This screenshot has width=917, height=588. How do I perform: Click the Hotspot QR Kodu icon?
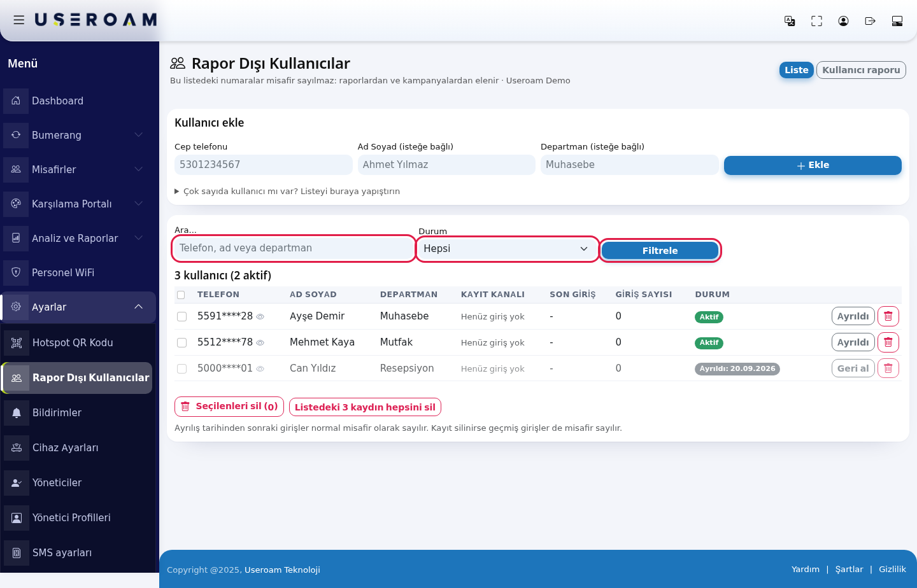click(17, 343)
